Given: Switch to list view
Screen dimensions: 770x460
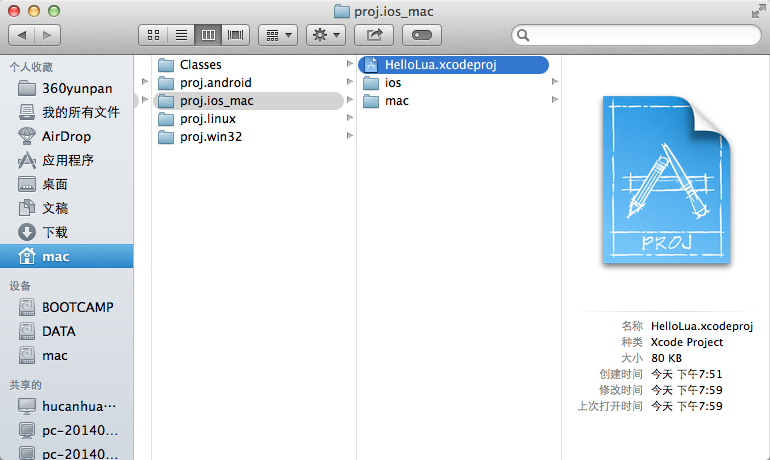Looking at the screenshot, I should coord(181,35).
